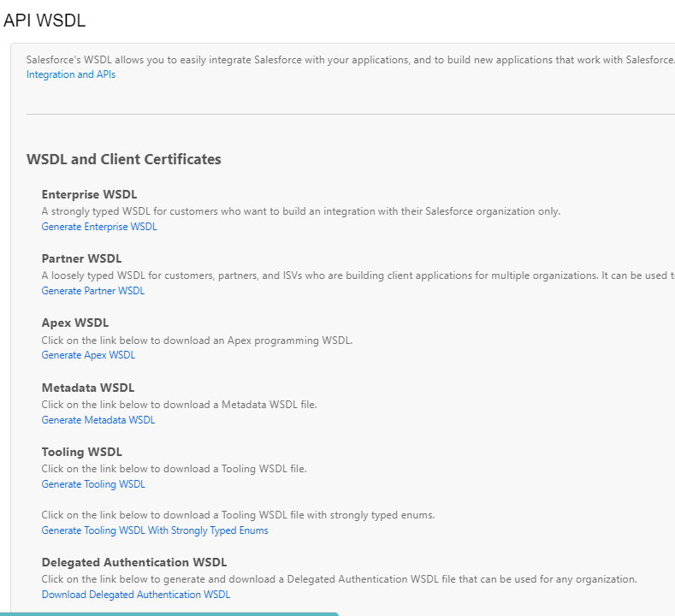Click the WSDL and Client Certificates heading
Image resolution: width=675 pixels, height=616 pixels.
(x=123, y=159)
